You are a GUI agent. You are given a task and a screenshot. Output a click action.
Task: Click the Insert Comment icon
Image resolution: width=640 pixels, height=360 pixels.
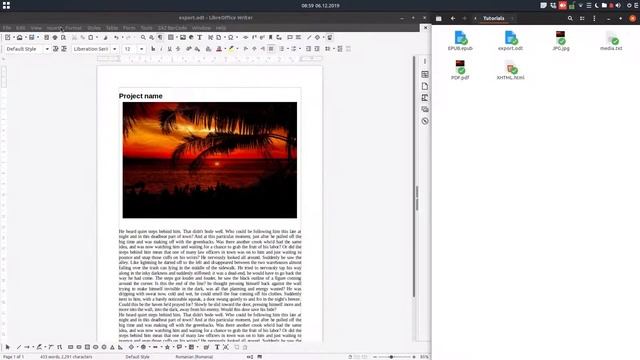click(290, 38)
